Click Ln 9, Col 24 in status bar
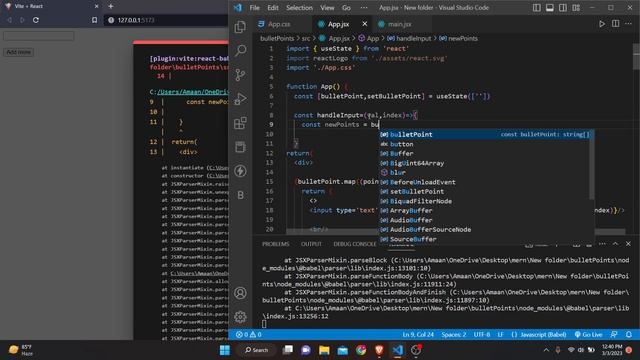Screen dimensions: 640x360 [418, 335]
